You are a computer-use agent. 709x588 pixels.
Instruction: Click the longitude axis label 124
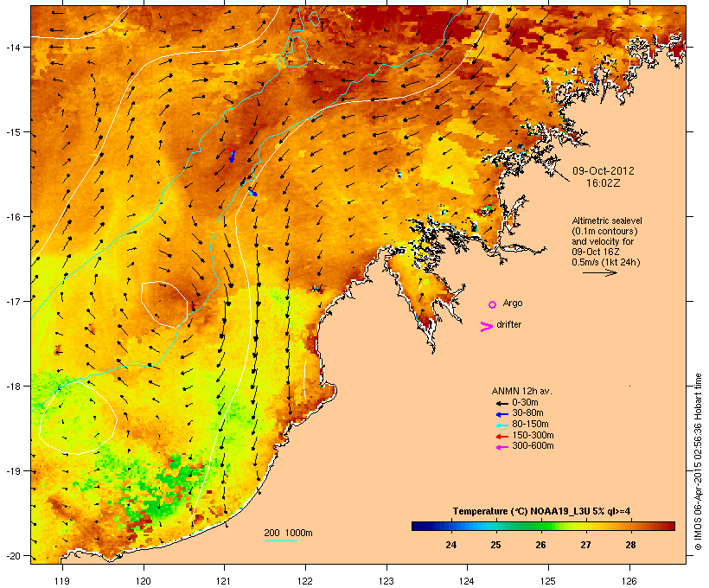tap(467, 581)
